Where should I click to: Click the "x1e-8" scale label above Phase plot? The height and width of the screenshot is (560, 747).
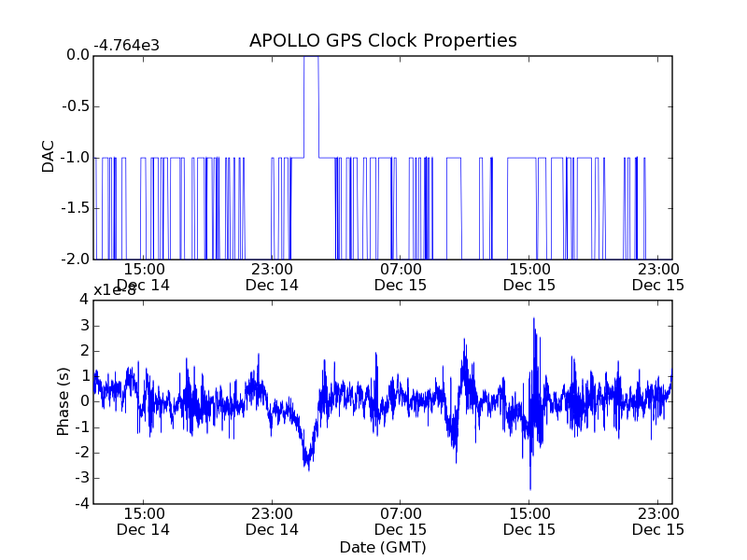(115, 290)
